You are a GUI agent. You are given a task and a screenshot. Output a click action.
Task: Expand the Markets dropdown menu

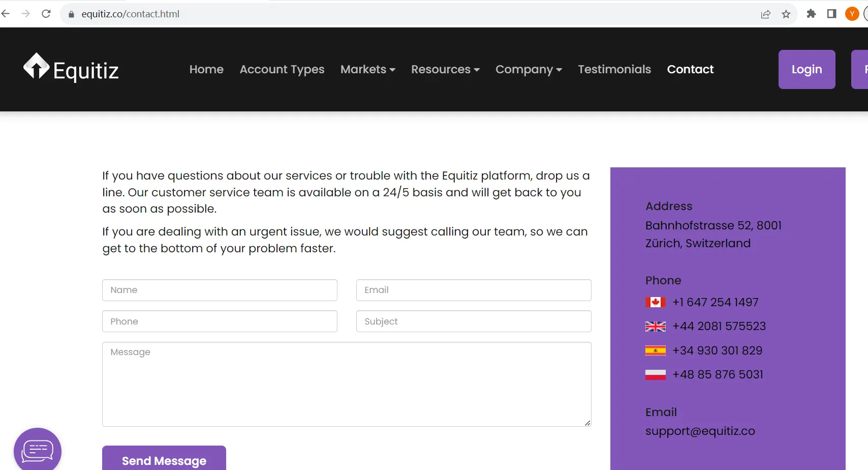tap(368, 69)
